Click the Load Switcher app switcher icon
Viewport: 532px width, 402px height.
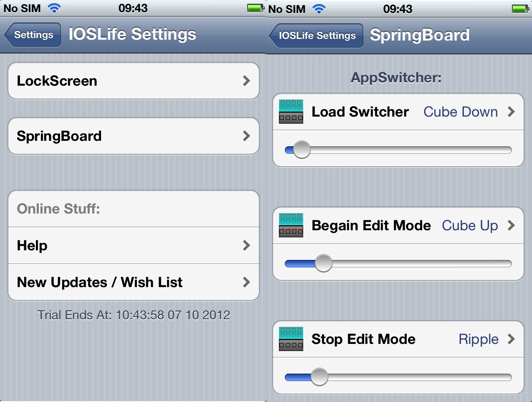(x=291, y=112)
